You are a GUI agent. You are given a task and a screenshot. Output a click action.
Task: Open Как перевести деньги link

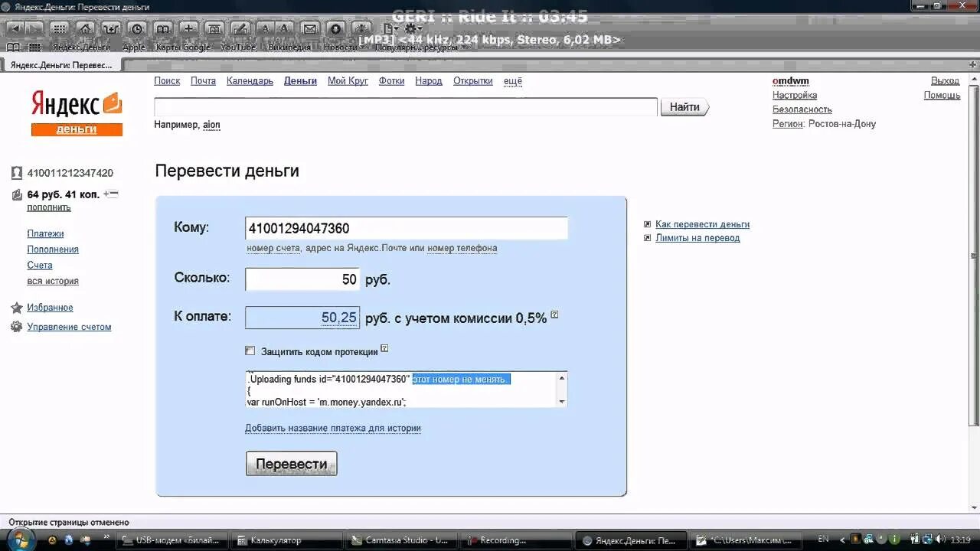702,224
